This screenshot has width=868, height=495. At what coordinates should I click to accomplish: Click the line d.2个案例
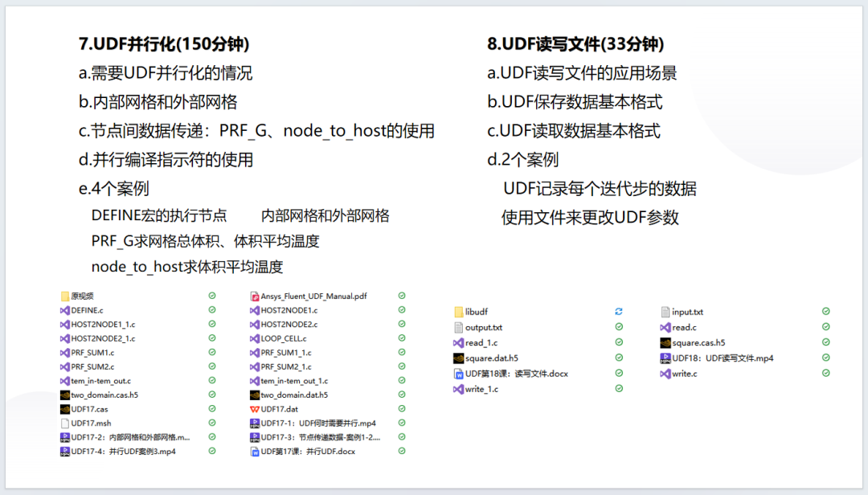(522, 159)
